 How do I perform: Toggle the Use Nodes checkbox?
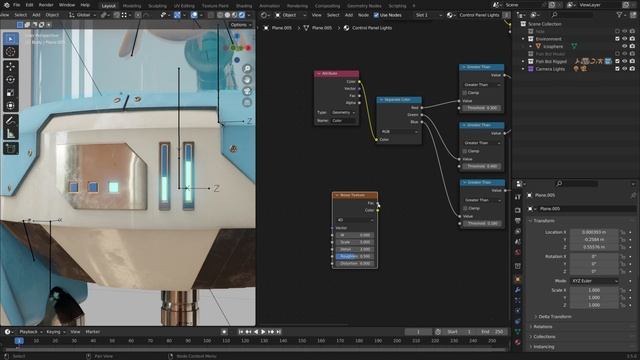tap(376, 15)
